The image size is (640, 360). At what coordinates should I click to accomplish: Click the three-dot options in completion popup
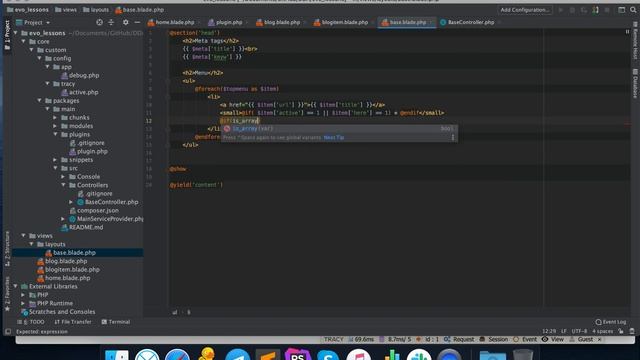(x=453, y=138)
